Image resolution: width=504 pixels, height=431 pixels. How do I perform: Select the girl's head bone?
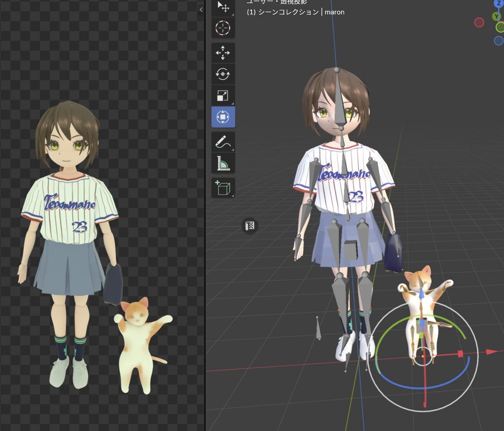coord(339,98)
